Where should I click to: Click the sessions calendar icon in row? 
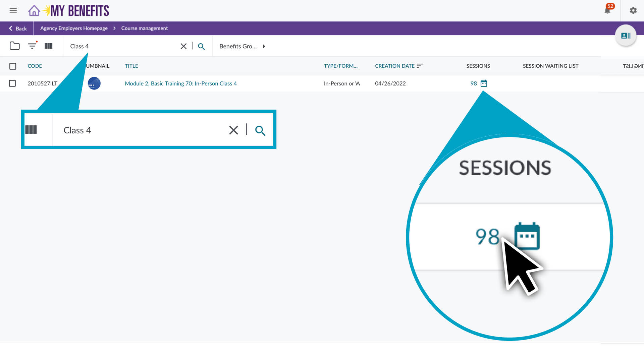[484, 83]
